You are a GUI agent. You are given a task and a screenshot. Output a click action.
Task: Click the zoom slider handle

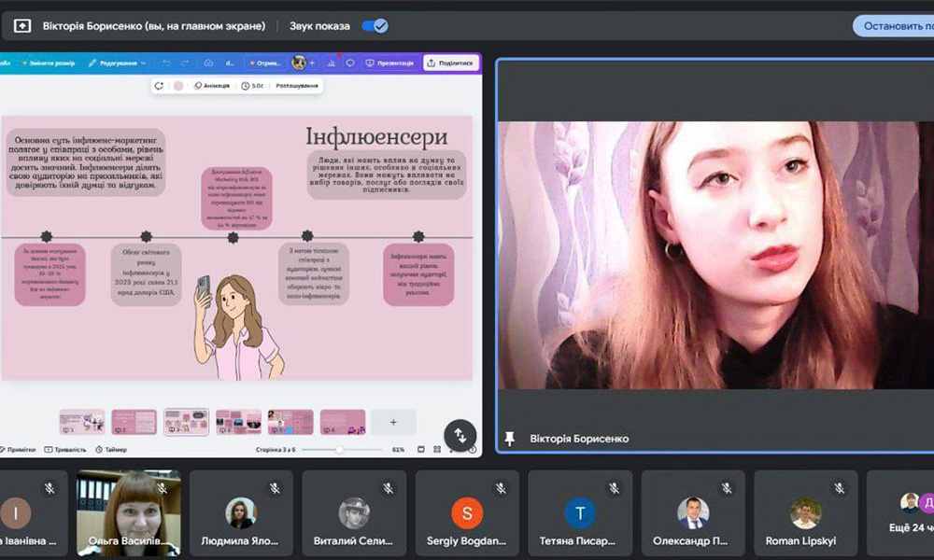click(x=339, y=450)
